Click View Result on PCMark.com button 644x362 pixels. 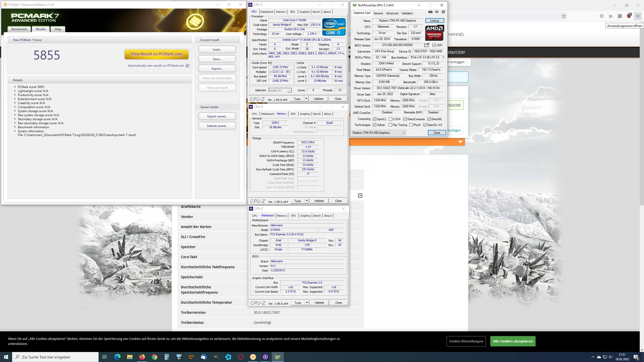(156, 54)
